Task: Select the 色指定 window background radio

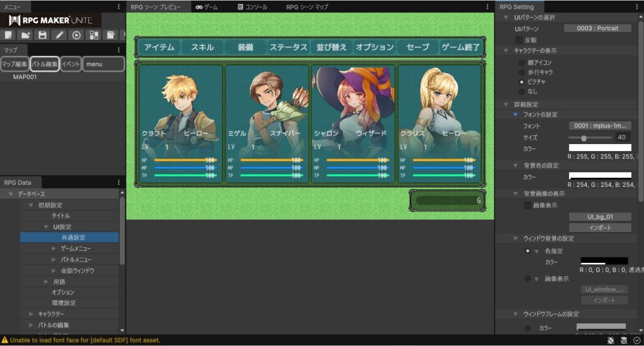Action: (528, 251)
